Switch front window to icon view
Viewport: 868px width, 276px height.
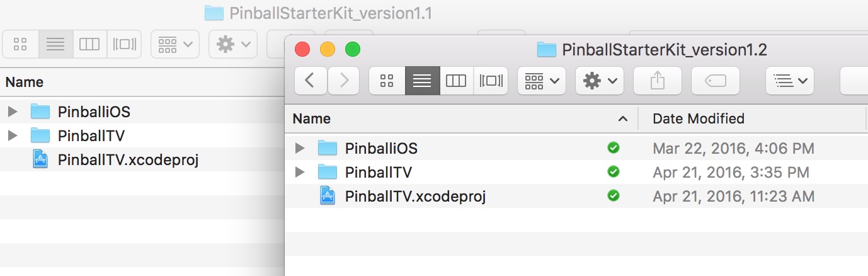387,80
